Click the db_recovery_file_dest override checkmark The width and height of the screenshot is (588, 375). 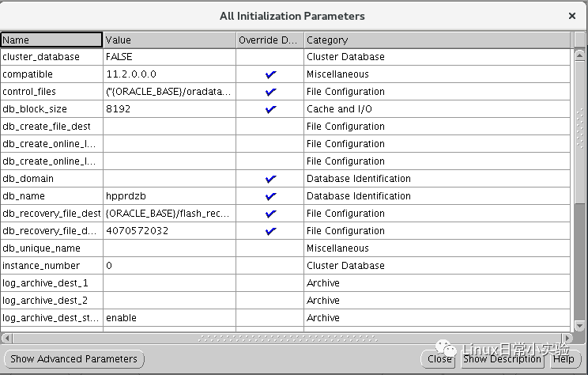[x=271, y=214]
